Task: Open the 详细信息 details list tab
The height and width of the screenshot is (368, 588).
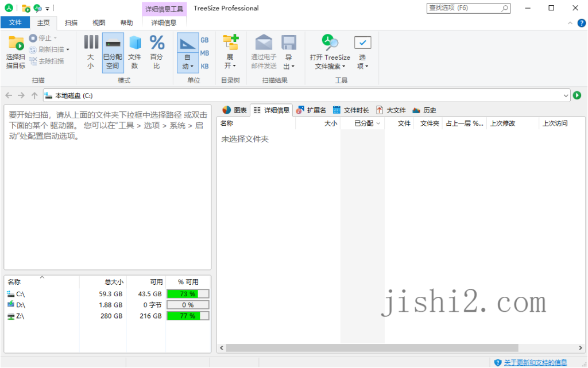Action: (x=272, y=110)
